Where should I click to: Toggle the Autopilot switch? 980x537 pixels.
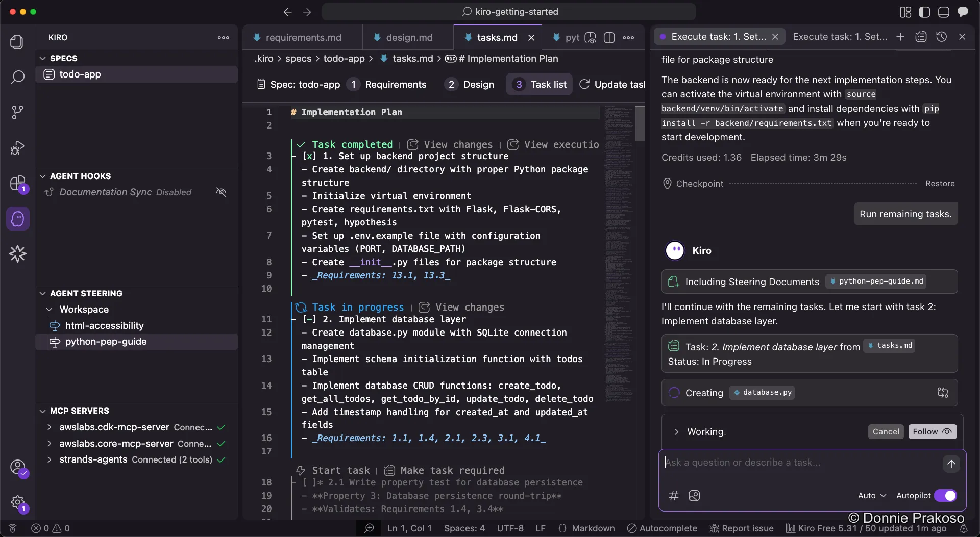point(945,496)
